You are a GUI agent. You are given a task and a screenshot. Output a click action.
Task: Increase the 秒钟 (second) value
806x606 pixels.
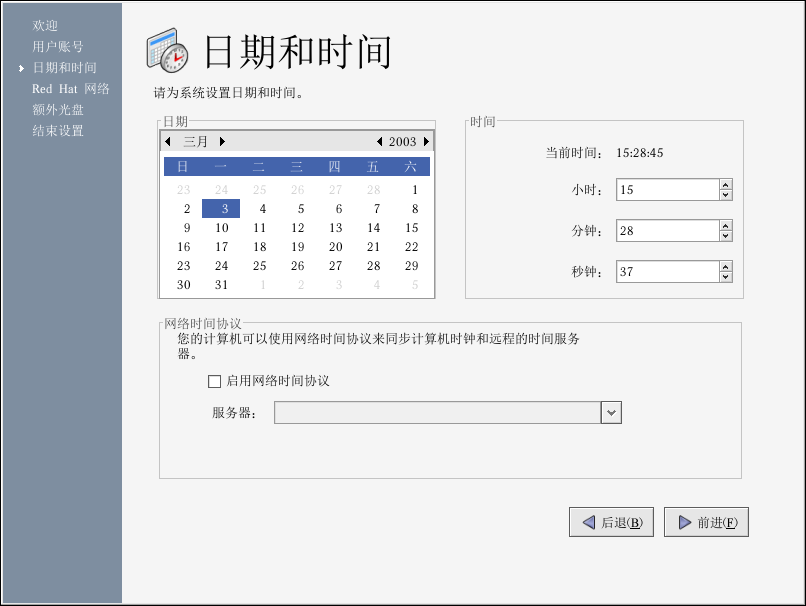[726, 266]
